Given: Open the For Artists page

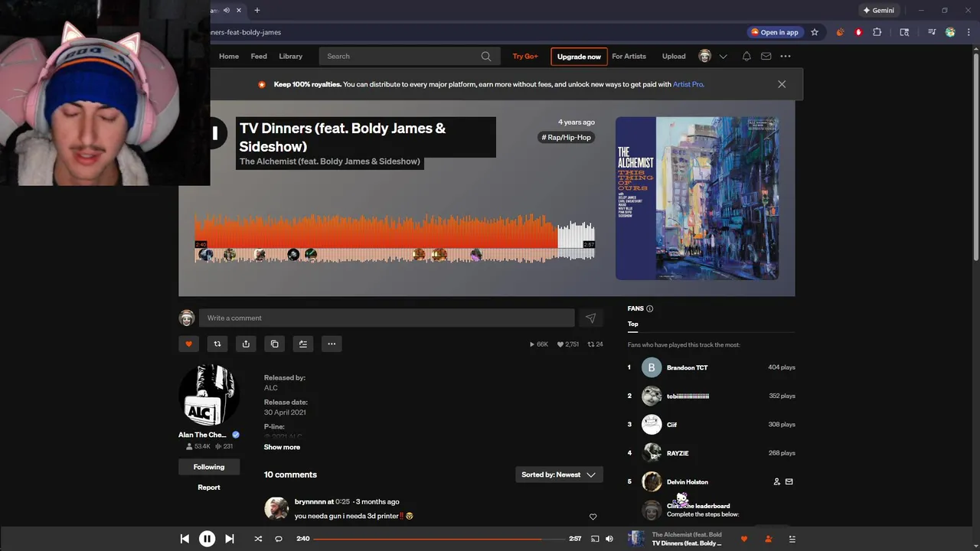Looking at the screenshot, I should [629, 56].
